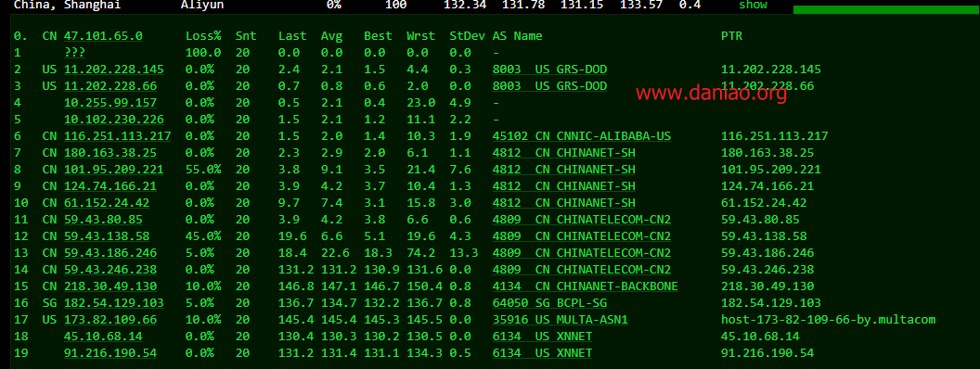Select avg value 147.1 on hop 15
Image resolution: width=980 pixels, height=369 pixels.
pos(339,286)
